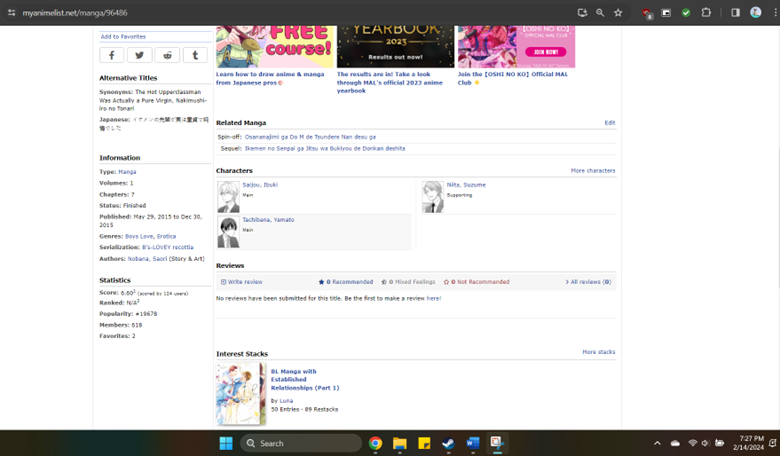
Task: Share the page on Reddit
Action: (x=167, y=55)
